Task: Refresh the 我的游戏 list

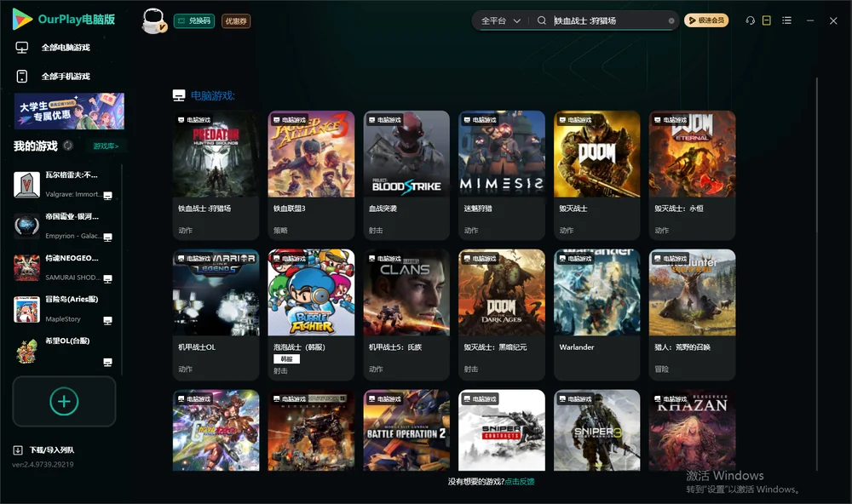Action: [x=68, y=146]
